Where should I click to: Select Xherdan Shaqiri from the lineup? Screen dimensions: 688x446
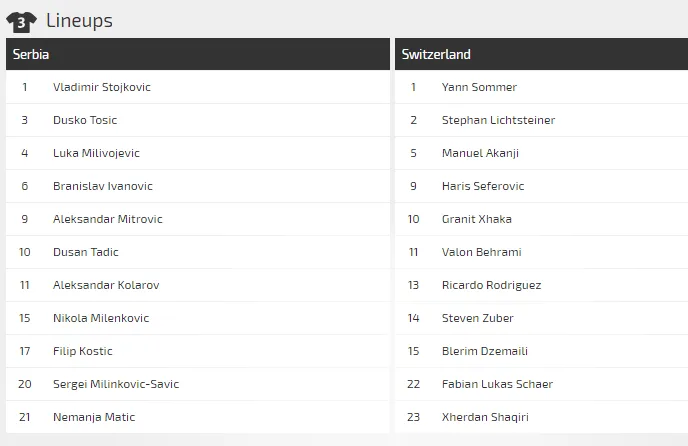(x=485, y=417)
